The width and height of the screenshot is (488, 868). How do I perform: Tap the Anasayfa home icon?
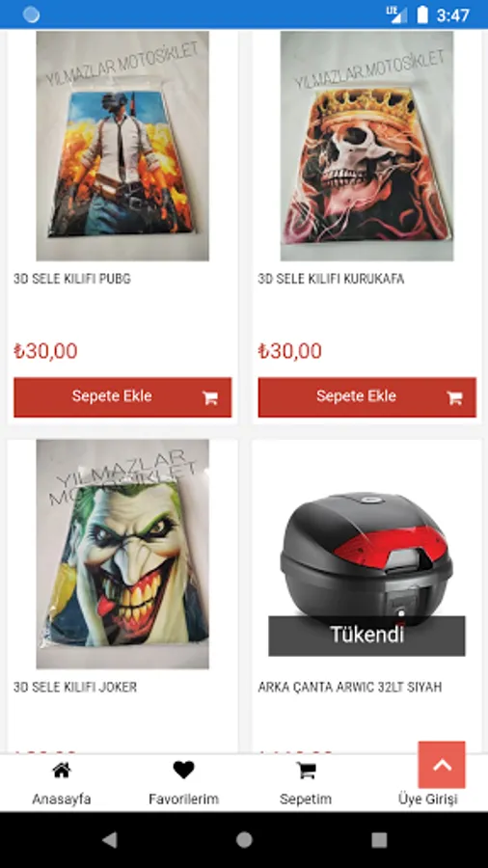pyautogui.click(x=62, y=771)
